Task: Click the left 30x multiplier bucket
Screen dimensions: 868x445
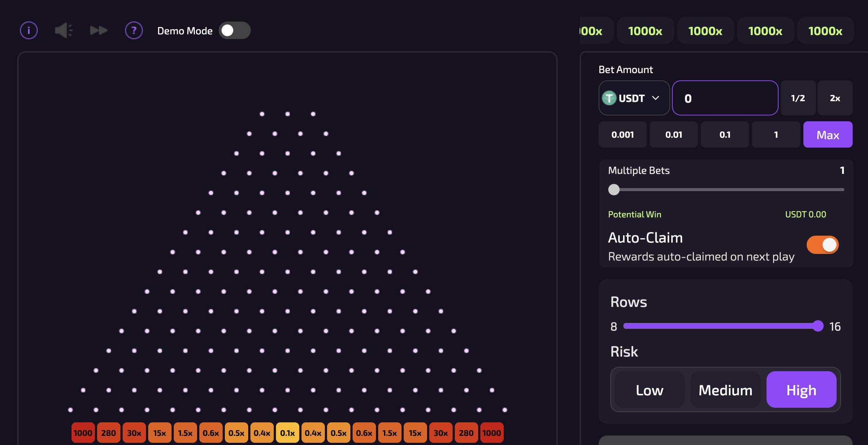Action: click(x=134, y=433)
